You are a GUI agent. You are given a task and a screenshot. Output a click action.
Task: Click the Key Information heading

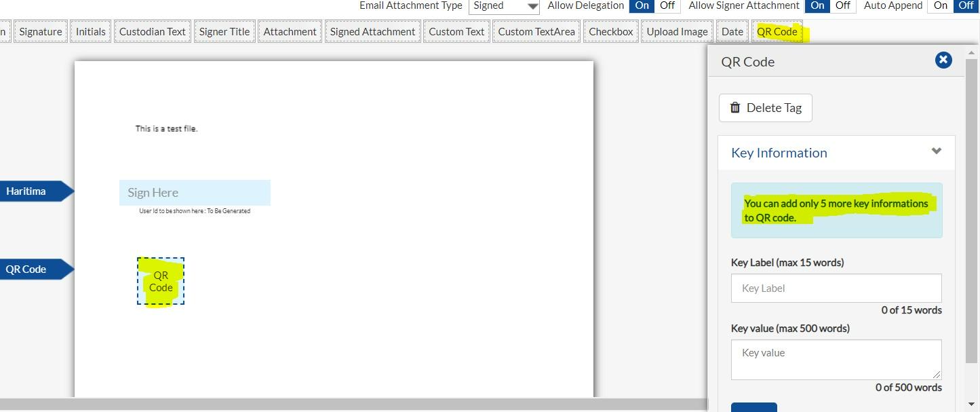(779, 153)
